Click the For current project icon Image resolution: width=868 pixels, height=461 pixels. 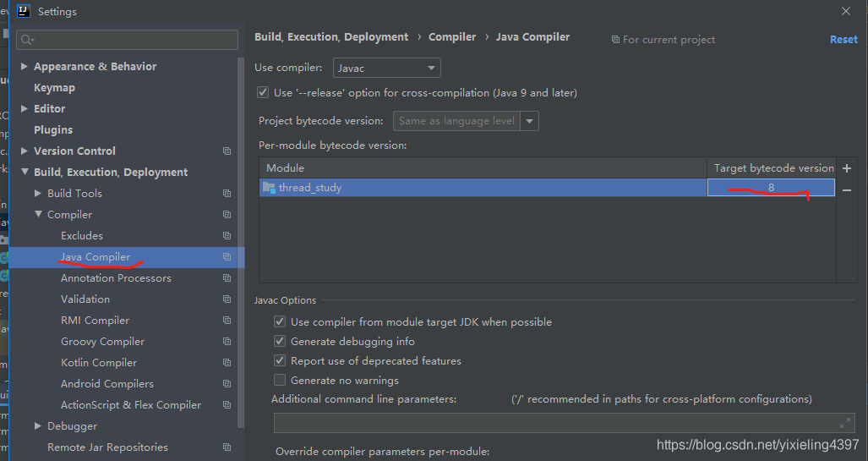coord(615,40)
